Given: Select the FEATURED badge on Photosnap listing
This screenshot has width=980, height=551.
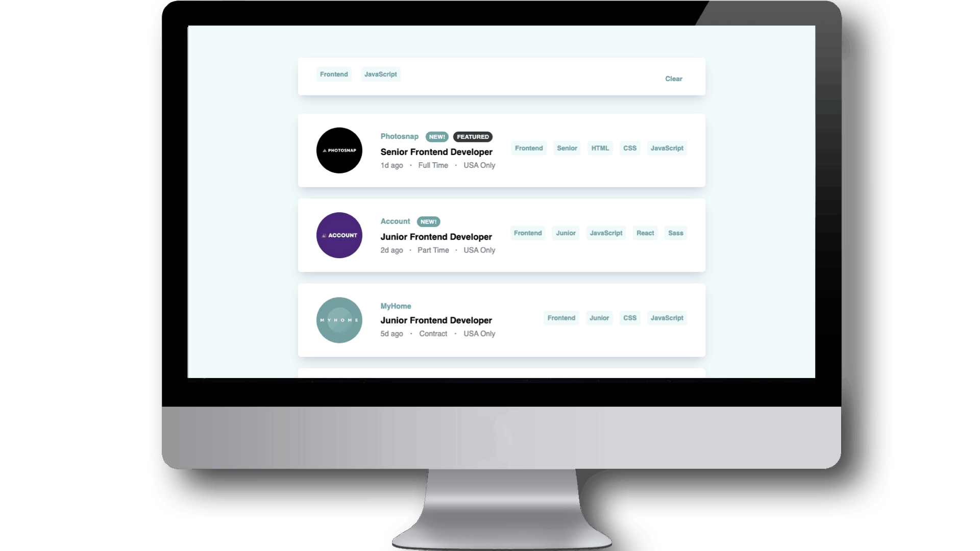Looking at the screenshot, I should point(473,137).
